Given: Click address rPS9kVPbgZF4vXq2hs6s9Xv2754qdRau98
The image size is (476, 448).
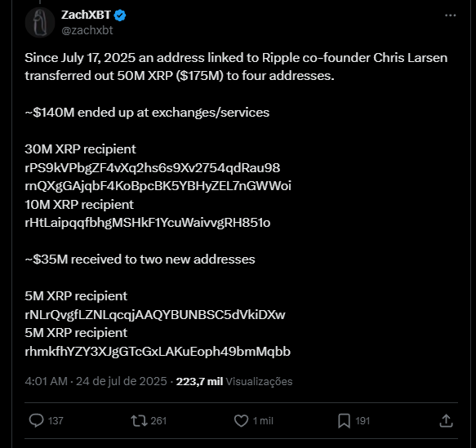Looking at the screenshot, I should click(153, 168).
